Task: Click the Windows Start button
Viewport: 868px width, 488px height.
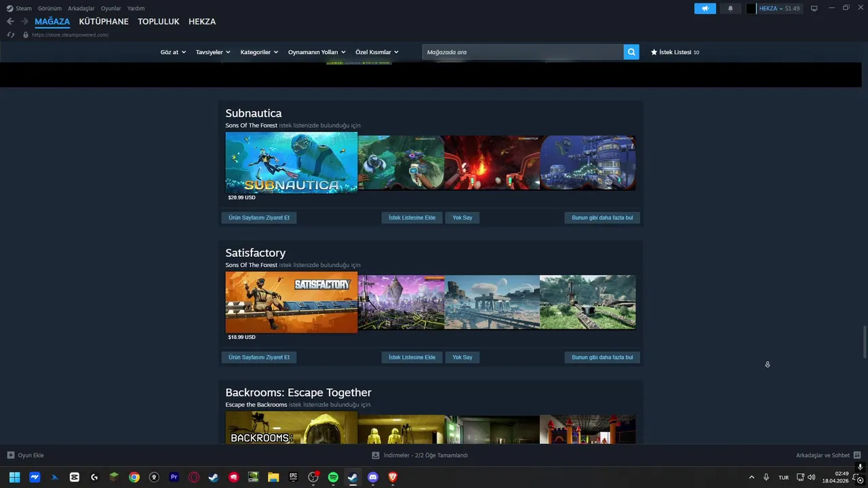Action: point(14,477)
